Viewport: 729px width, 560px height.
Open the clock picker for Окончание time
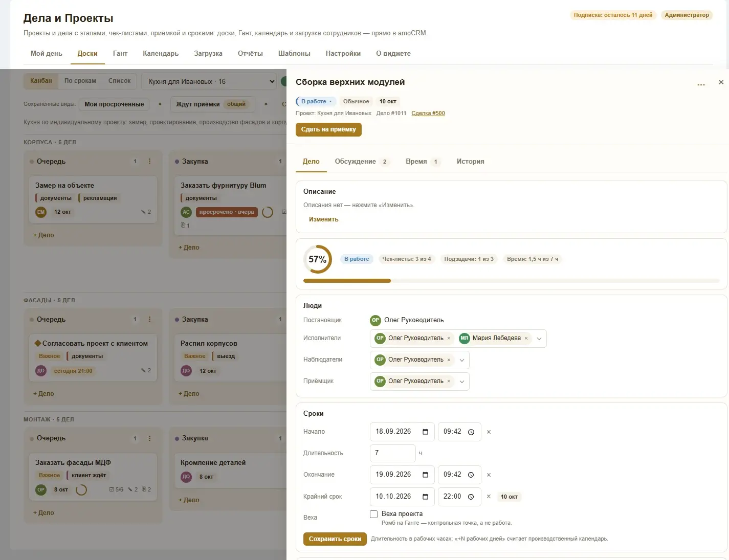(471, 475)
